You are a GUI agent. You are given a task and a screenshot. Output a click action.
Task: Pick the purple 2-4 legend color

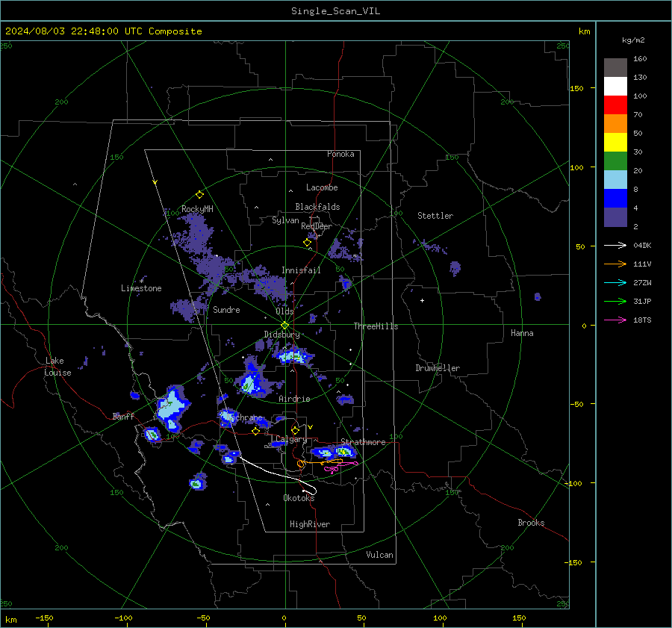point(615,217)
